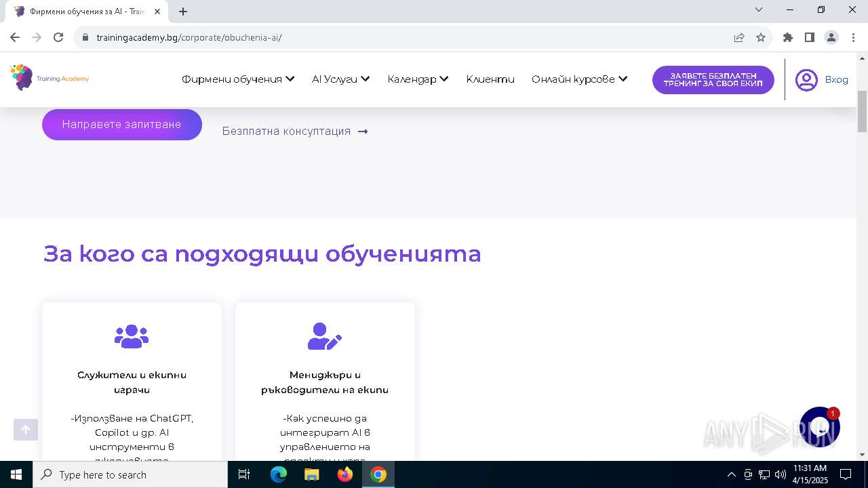This screenshot has width=868, height=488.
Task: Open the Клиенти page
Action: click(x=490, y=79)
